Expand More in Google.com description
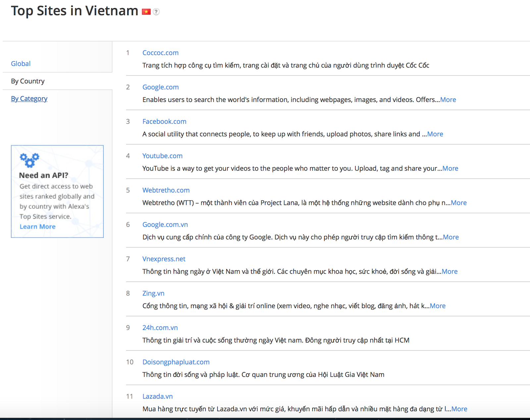The image size is (530, 420). [448, 100]
